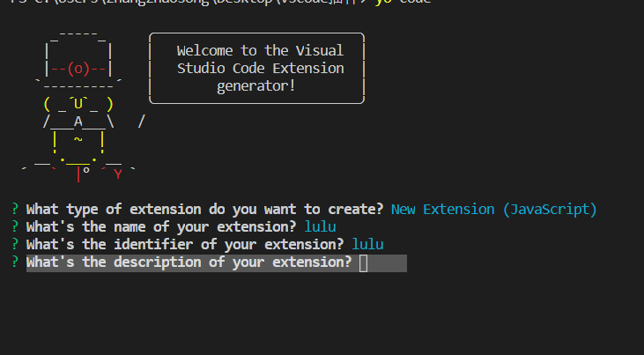Click the question mark before description prompt
644x355 pixels.
click(x=16, y=263)
